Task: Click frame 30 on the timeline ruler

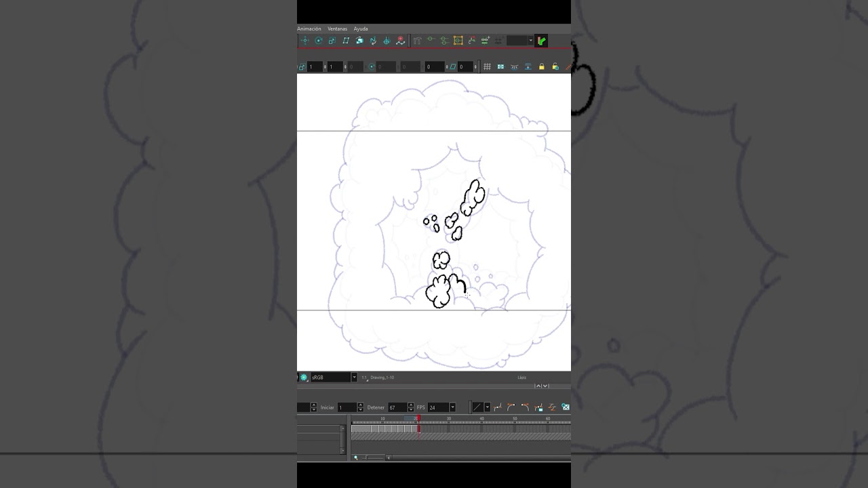Action: [x=449, y=419]
